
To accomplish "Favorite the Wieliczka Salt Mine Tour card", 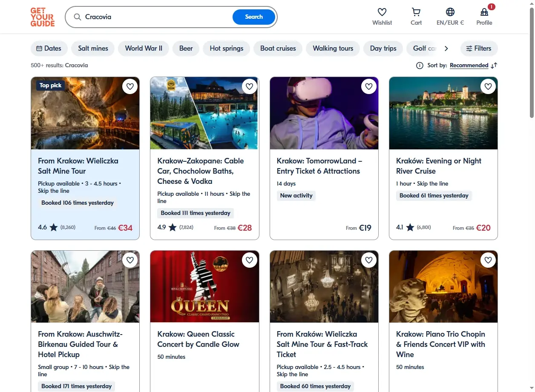I will 130,86.
